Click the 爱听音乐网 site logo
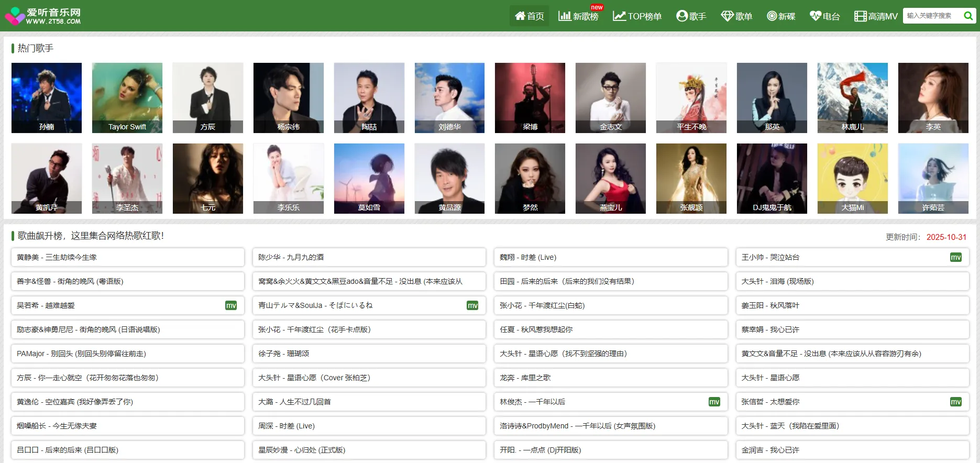Image resolution: width=980 pixels, height=463 pixels. coord(43,16)
